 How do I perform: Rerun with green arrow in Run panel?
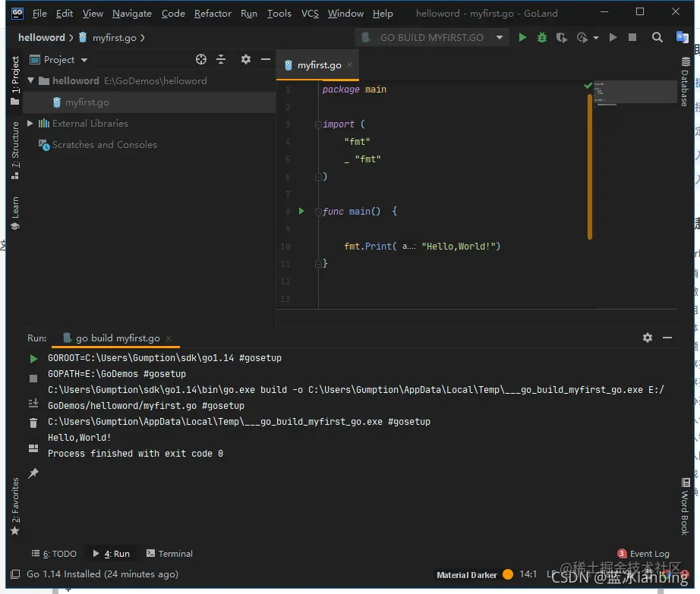33,359
